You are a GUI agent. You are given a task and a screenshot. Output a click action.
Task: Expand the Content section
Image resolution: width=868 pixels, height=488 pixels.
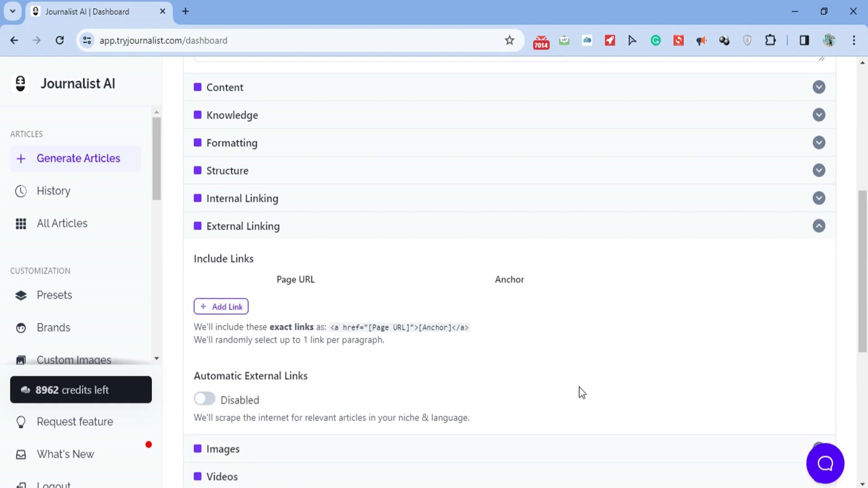click(509, 87)
